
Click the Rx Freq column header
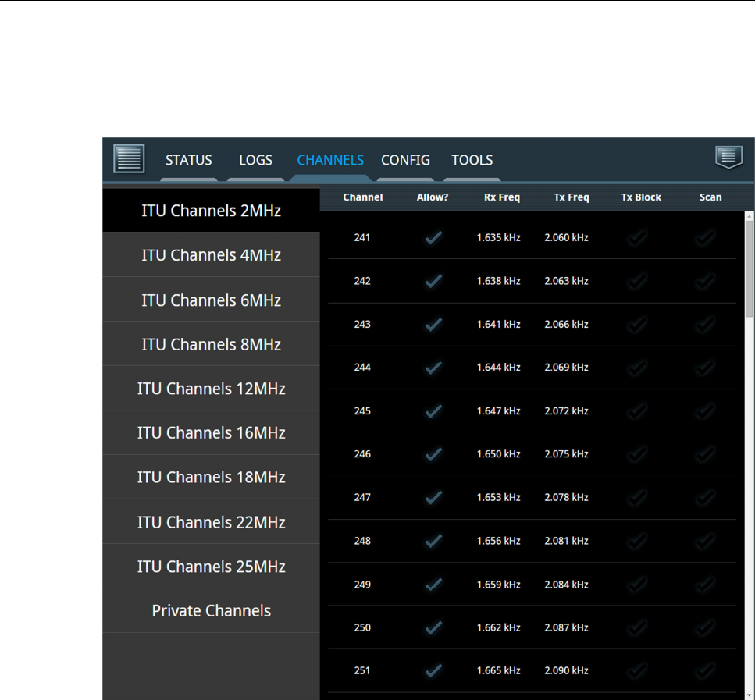click(x=502, y=197)
